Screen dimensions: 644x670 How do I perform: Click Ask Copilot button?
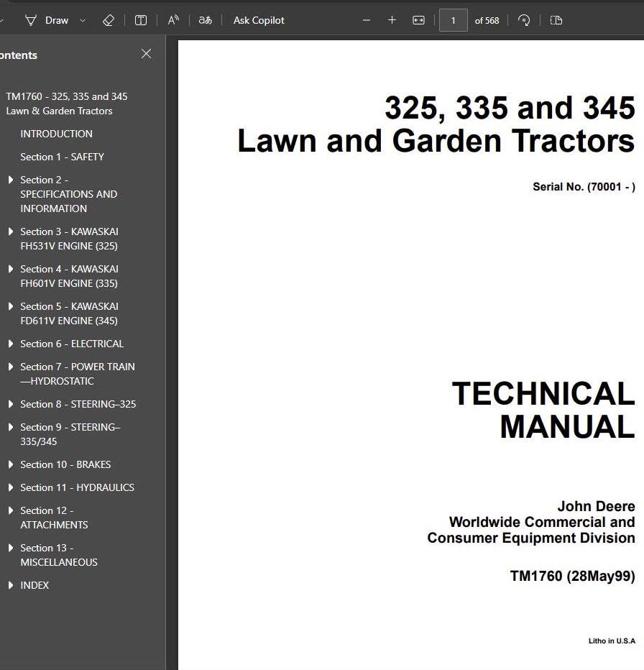pyautogui.click(x=259, y=20)
